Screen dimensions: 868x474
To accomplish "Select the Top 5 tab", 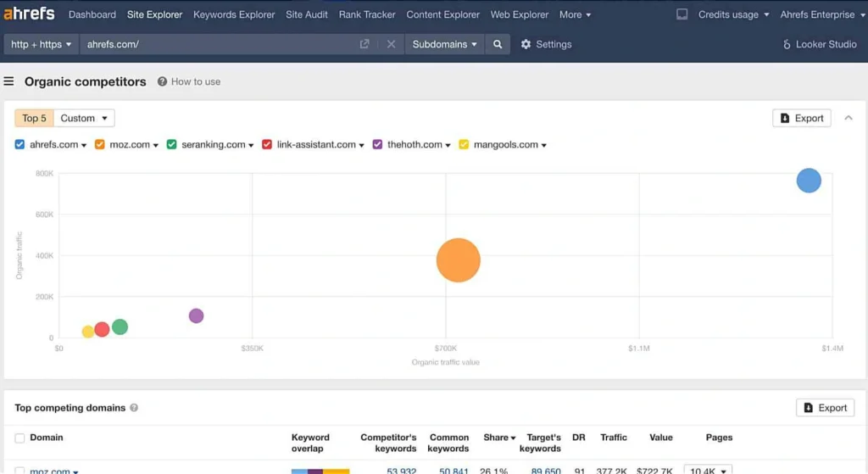I will pyautogui.click(x=34, y=118).
